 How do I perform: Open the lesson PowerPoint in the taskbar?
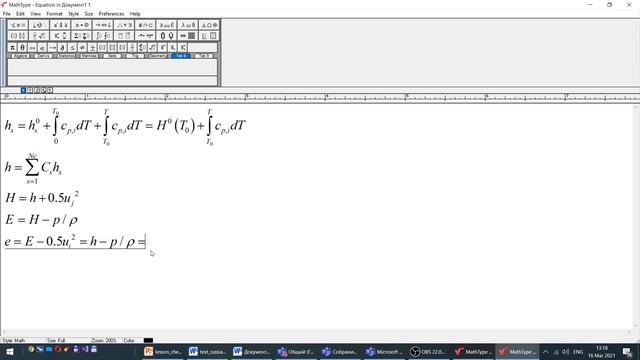(x=162, y=351)
